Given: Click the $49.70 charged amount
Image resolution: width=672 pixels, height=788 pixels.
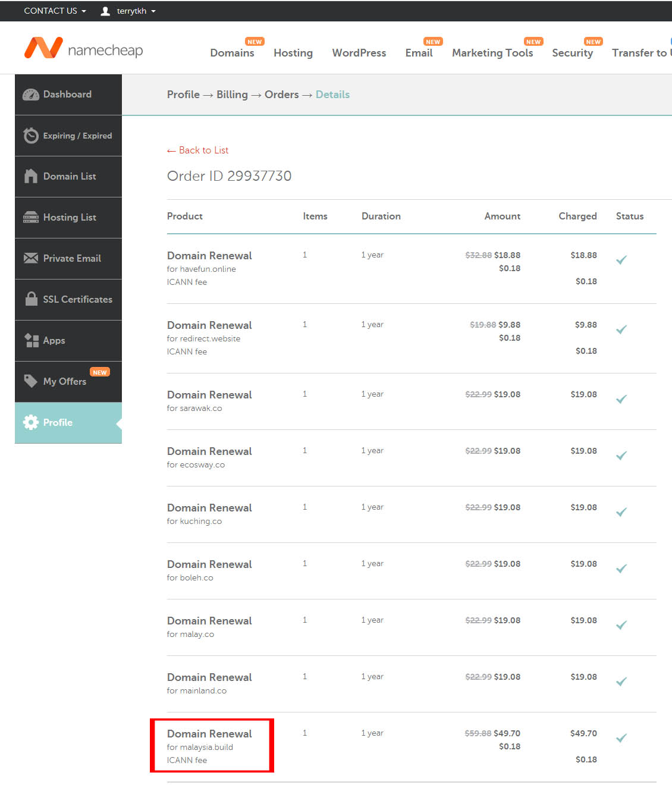Looking at the screenshot, I should [x=583, y=734].
